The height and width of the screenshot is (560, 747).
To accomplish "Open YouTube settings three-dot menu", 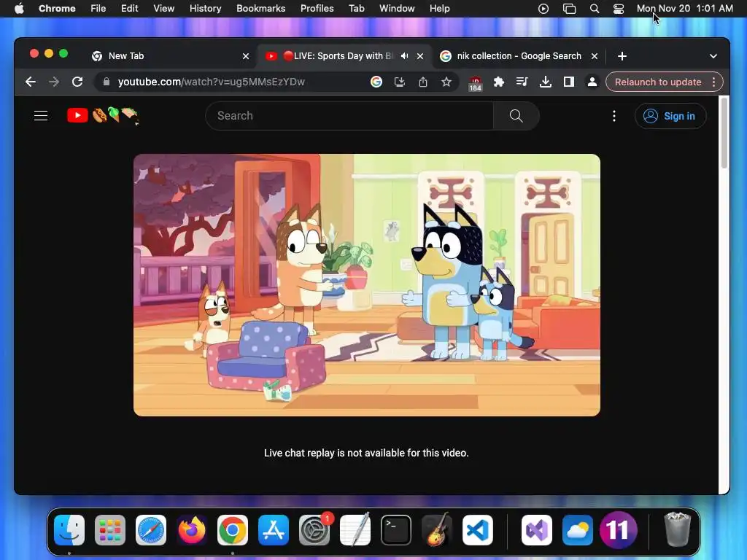I will 614,116.
